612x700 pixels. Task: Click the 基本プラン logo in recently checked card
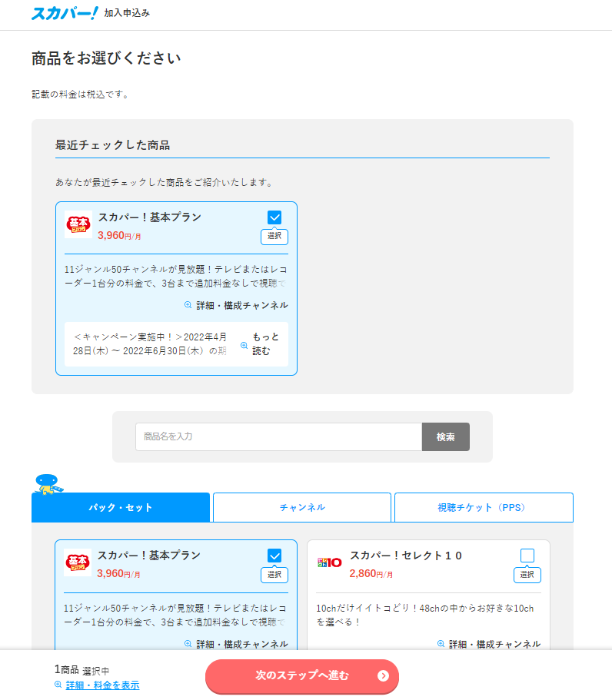point(78,224)
